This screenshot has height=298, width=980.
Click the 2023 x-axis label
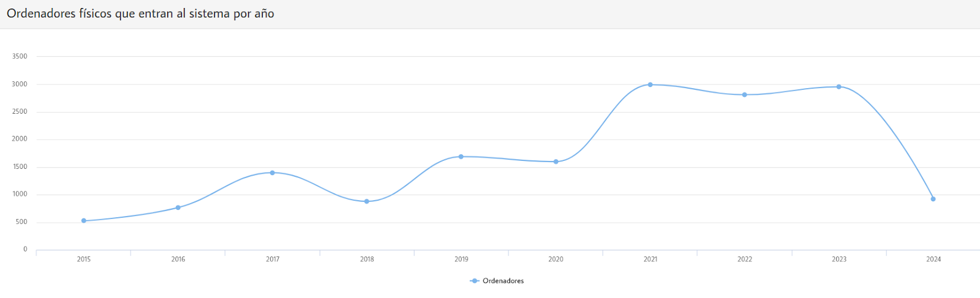click(x=839, y=259)
